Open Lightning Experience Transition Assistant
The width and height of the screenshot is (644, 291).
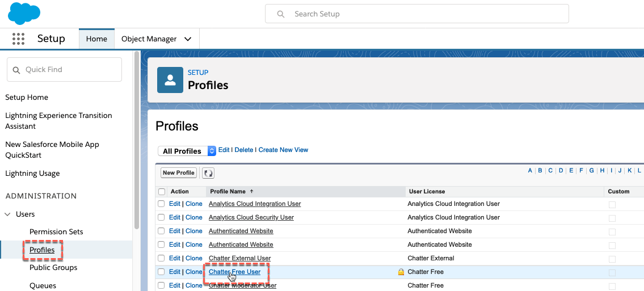point(58,121)
